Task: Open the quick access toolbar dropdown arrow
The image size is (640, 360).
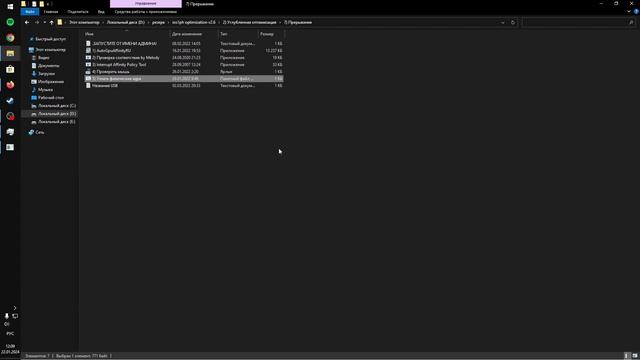Action: [48, 4]
